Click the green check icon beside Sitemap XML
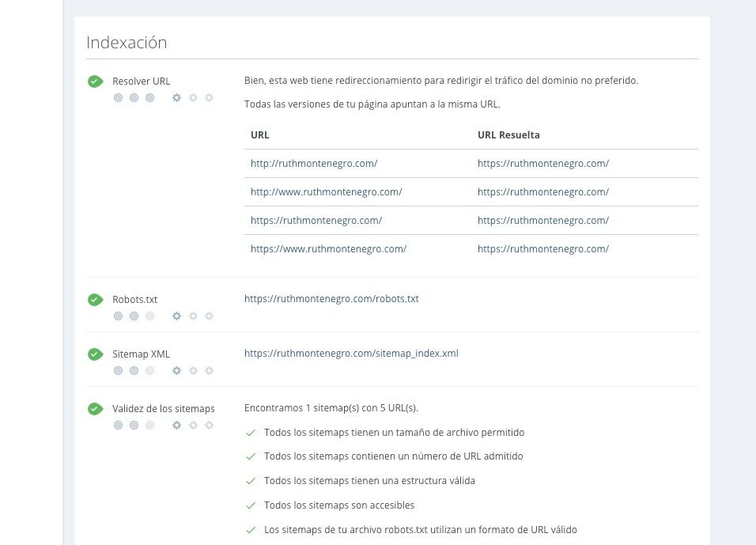 96,354
